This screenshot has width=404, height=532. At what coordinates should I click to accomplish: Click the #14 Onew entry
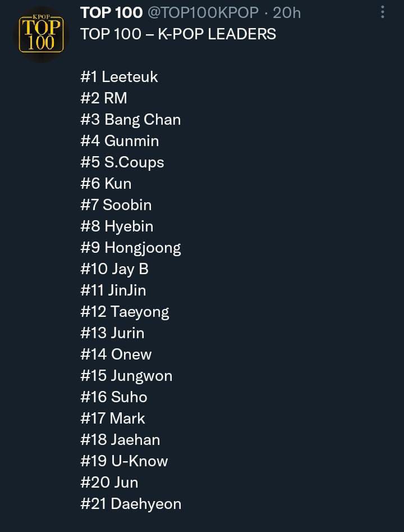click(x=116, y=354)
